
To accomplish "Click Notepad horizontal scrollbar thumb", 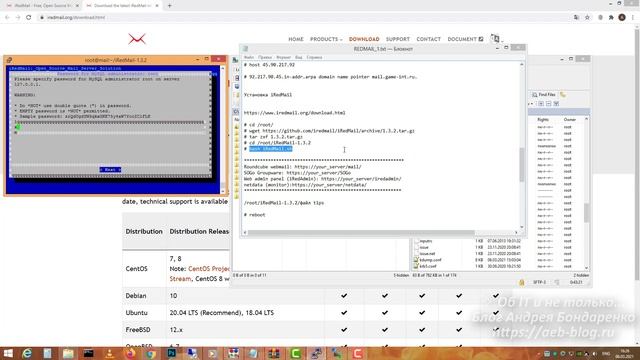I will pyautogui.click(x=361, y=233).
